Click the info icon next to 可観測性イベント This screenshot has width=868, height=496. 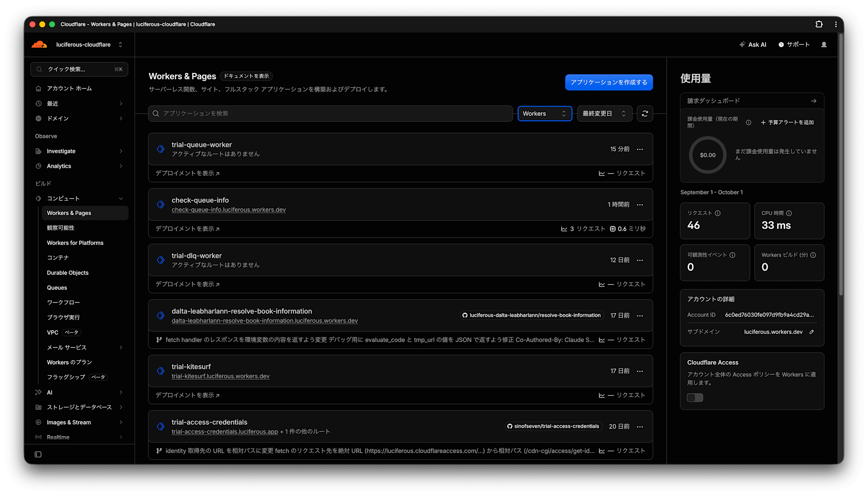(x=733, y=255)
